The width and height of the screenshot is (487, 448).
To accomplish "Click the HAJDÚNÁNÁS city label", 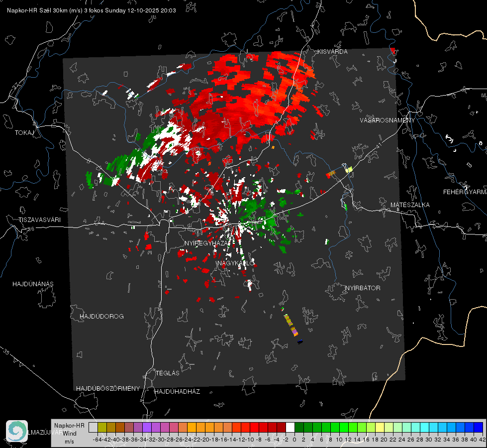I will coord(33,284).
